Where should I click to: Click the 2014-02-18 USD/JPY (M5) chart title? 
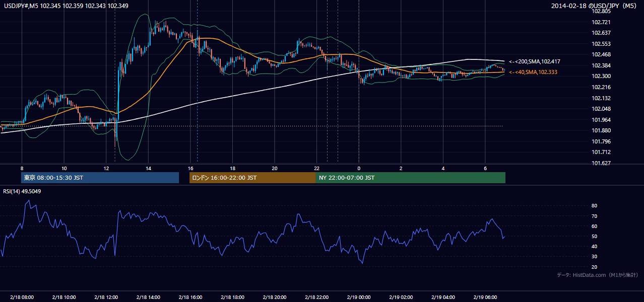pos(594,6)
